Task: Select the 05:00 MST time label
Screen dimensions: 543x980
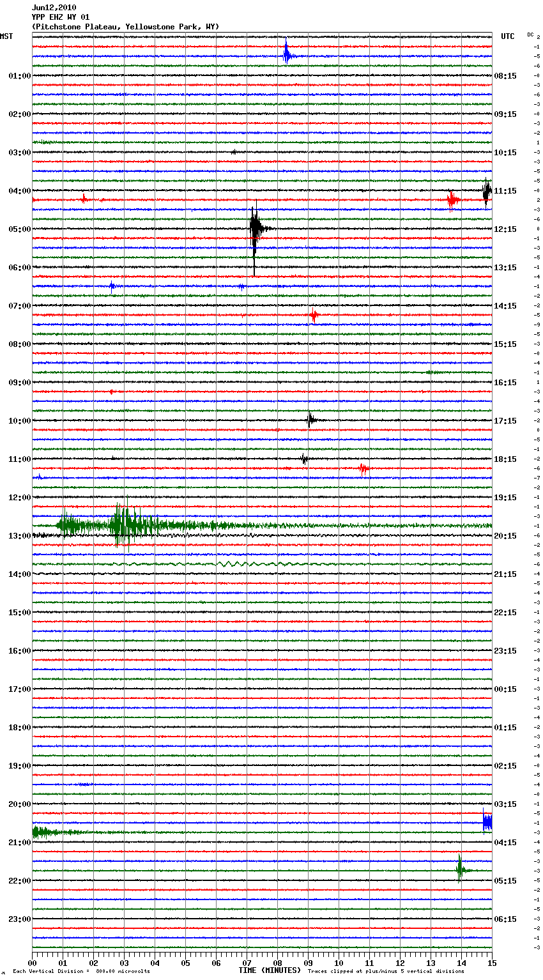Action: coord(19,229)
